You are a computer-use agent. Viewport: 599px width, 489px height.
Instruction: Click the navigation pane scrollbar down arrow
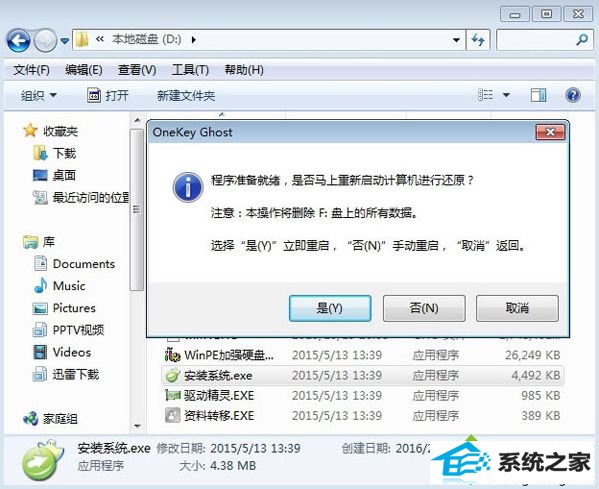click(137, 426)
